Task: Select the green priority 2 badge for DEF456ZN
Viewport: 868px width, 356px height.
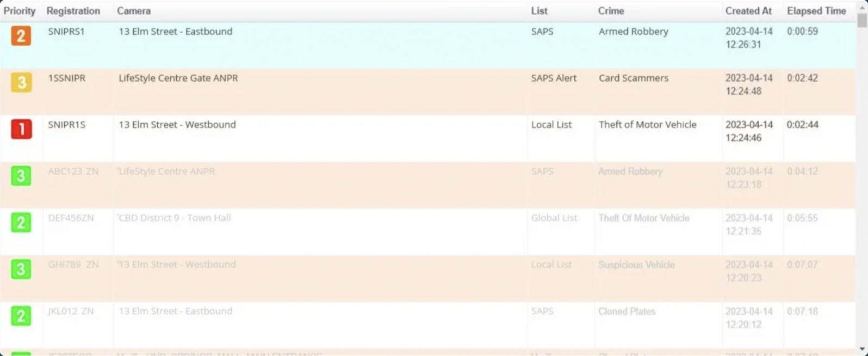Action: pyautogui.click(x=21, y=223)
